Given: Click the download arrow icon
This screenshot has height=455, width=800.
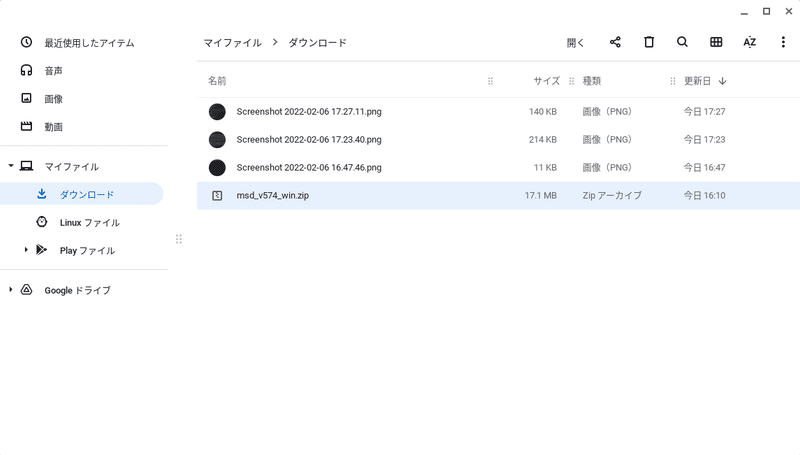Looking at the screenshot, I should 42,194.
